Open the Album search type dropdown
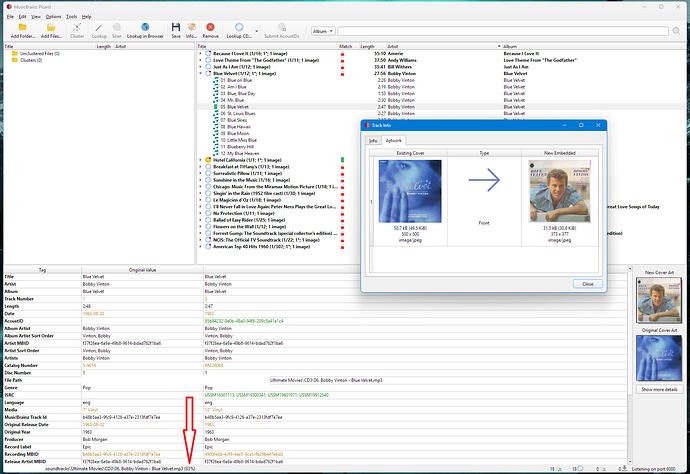This screenshot has height=474, width=690. (x=326, y=31)
